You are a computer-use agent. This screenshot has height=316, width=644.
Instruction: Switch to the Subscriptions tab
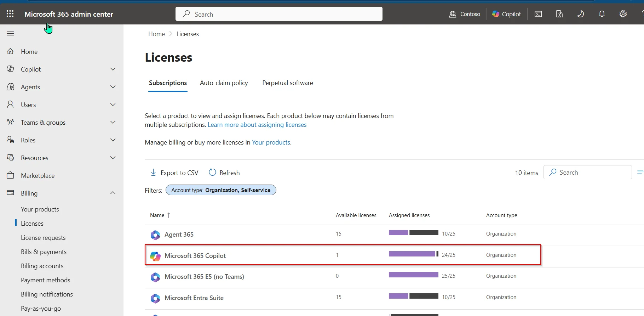[x=168, y=83]
